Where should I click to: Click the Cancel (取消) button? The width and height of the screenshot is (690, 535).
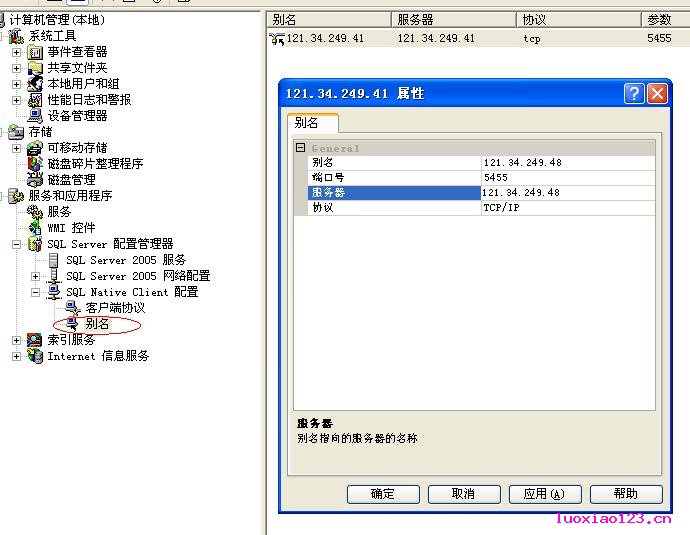pos(464,494)
